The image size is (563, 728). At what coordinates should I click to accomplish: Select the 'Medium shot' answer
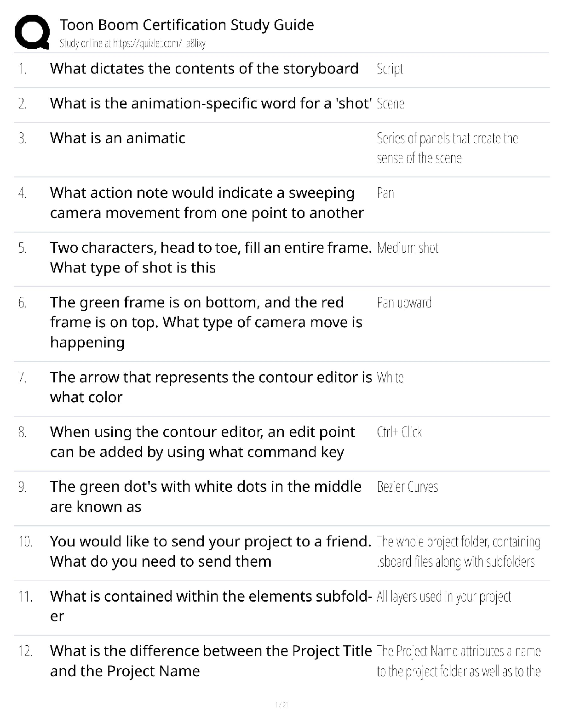[x=408, y=248]
